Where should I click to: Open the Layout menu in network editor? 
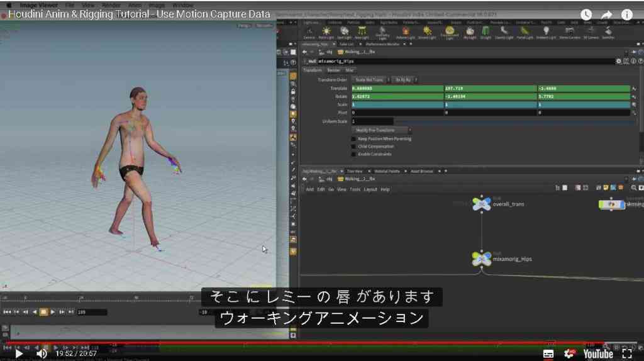tap(370, 189)
